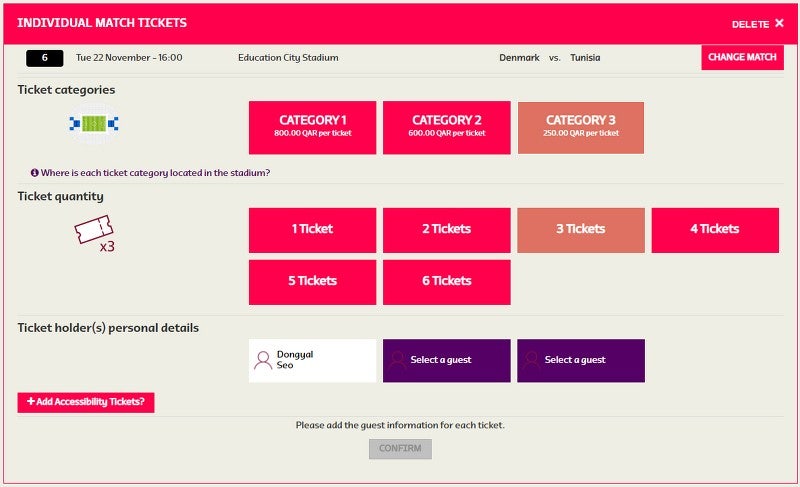Click the greyed CONFIRM button
Viewport: 800px width, 487px height.
pos(401,449)
